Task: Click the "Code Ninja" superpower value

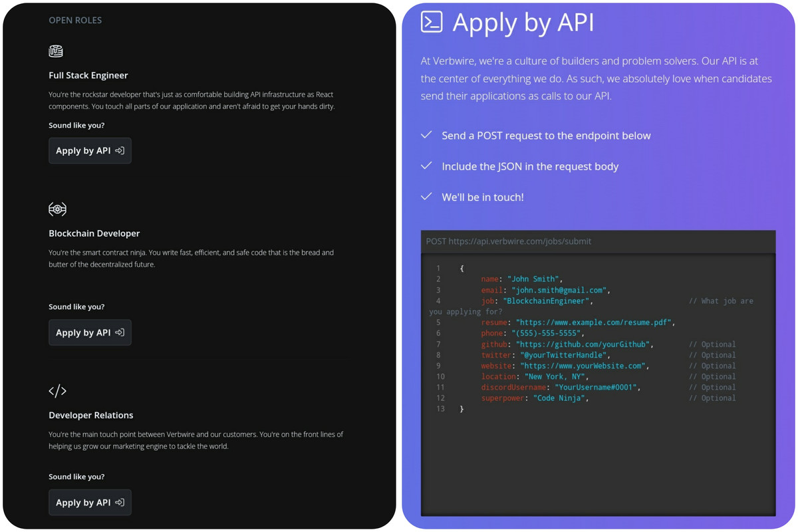Action: click(x=561, y=398)
